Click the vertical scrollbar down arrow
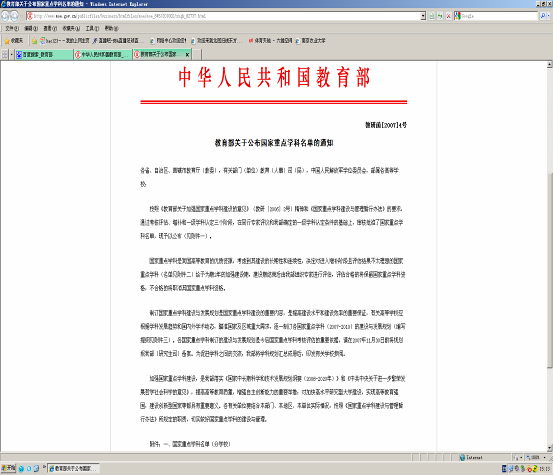This screenshot has height=475, width=553. click(549, 448)
